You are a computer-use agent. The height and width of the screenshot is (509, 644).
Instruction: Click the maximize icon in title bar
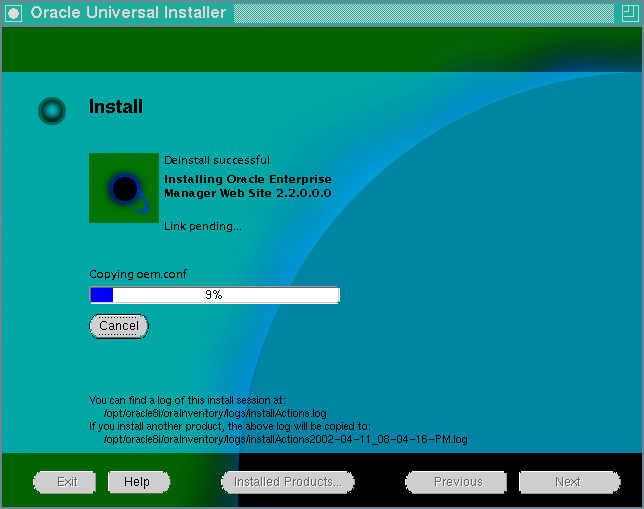tap(630, 13)
